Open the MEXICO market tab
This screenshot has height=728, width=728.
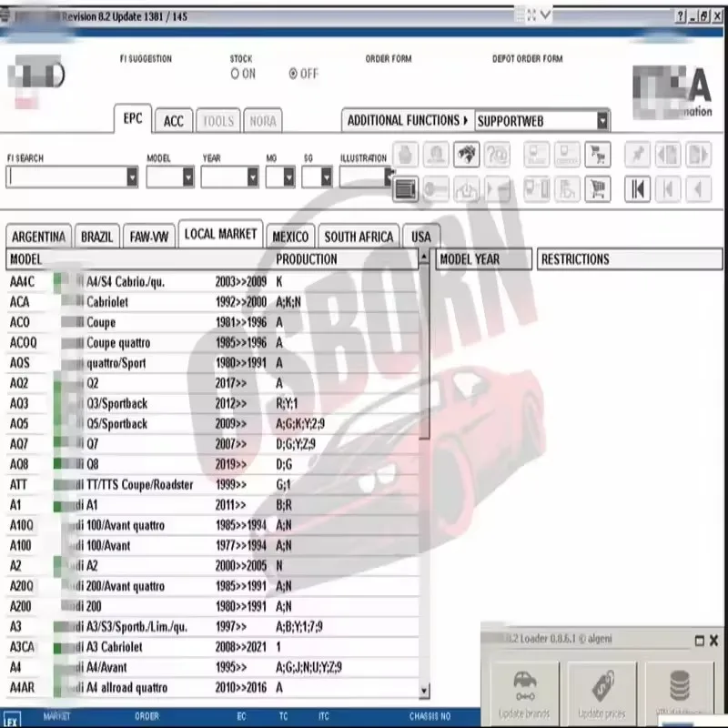(x=290, y=237)
